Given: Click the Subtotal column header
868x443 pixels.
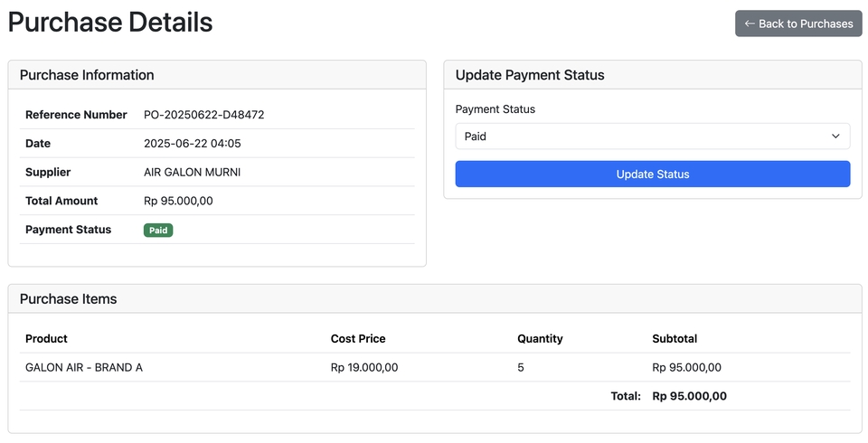Looking at the screenshot, I should [675, 338].
